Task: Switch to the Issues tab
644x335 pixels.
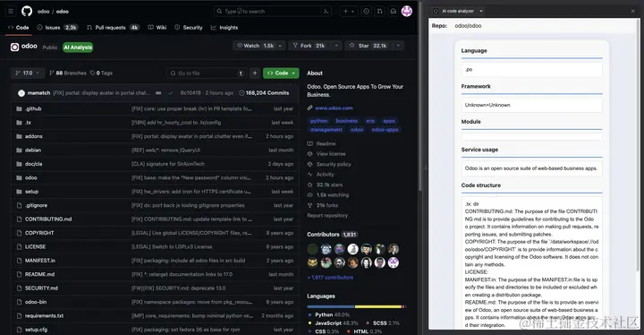Action: pyautogui.click(x=57, y=28)
